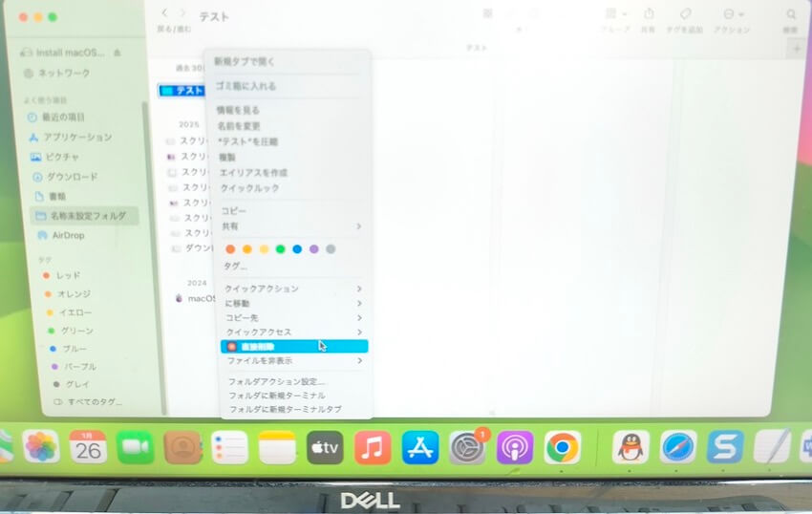Expand the クイックアクション submenu
Screen dimensions: 812x514
[x=291, y=289]
